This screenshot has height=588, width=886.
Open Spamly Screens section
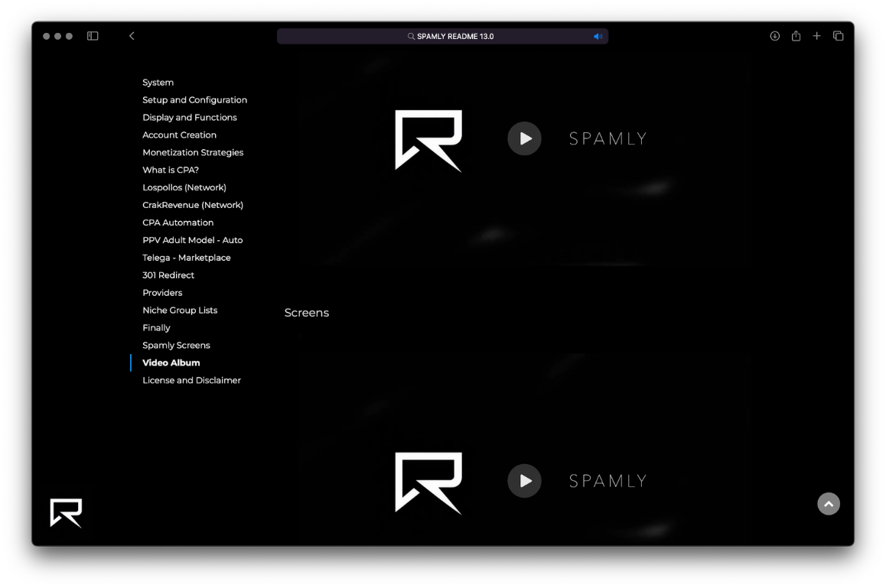pyautogui.click(x=176, y=345)
